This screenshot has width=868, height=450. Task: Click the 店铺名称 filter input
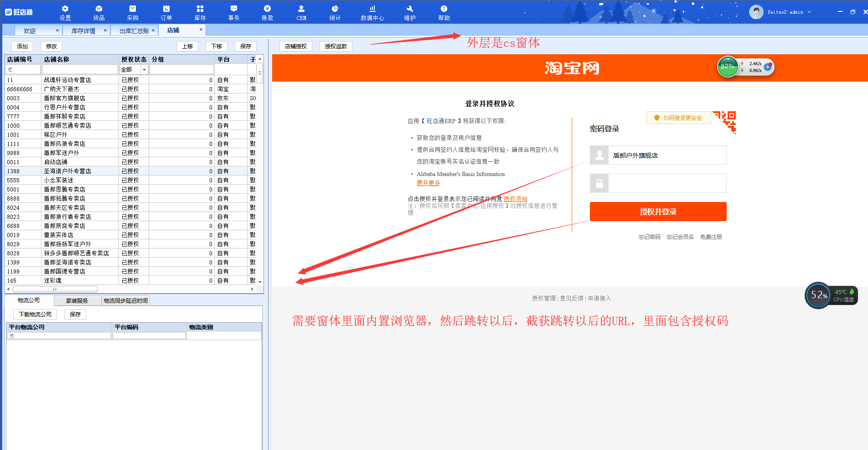point(80,69)
